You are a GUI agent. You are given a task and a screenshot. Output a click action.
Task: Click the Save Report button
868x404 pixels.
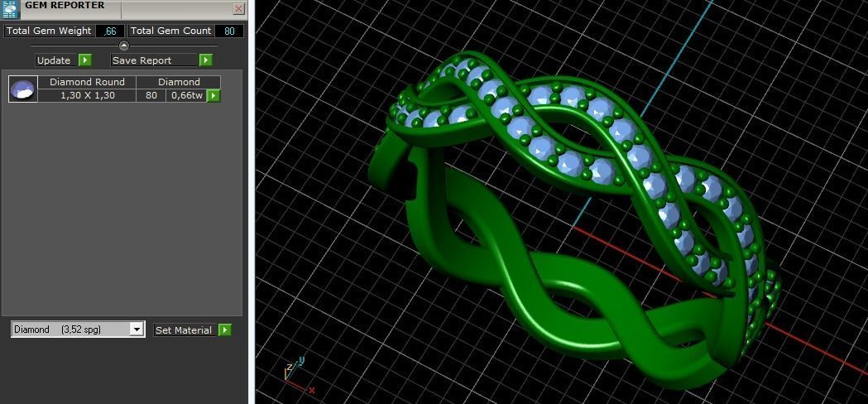154,60
